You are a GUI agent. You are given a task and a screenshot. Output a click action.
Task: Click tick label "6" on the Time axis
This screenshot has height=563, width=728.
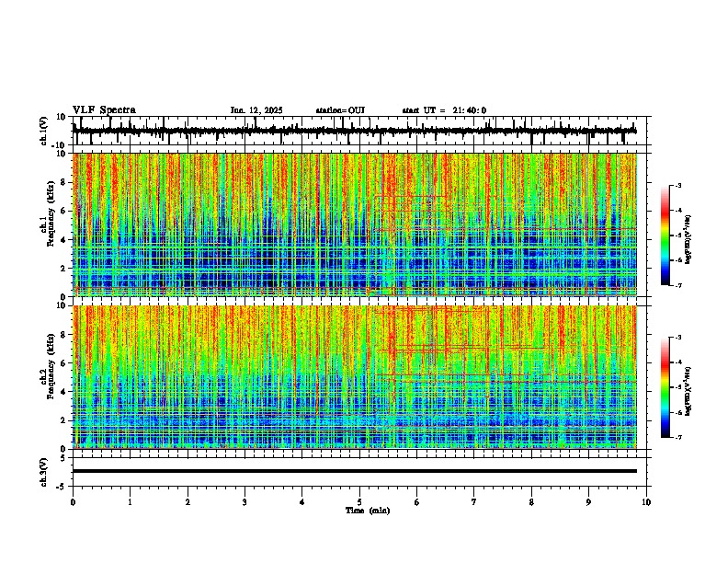[416, 502]
